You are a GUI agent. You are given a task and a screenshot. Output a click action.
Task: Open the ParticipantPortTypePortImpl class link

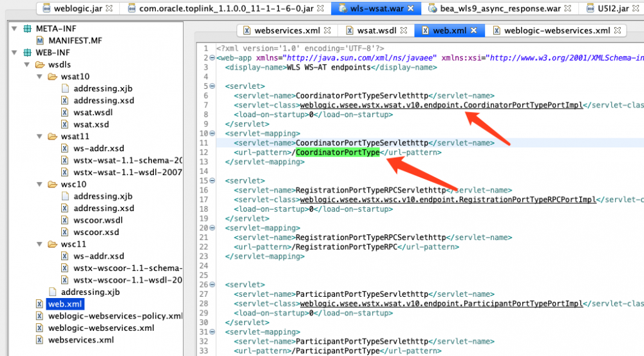click(x=441, y=303)
